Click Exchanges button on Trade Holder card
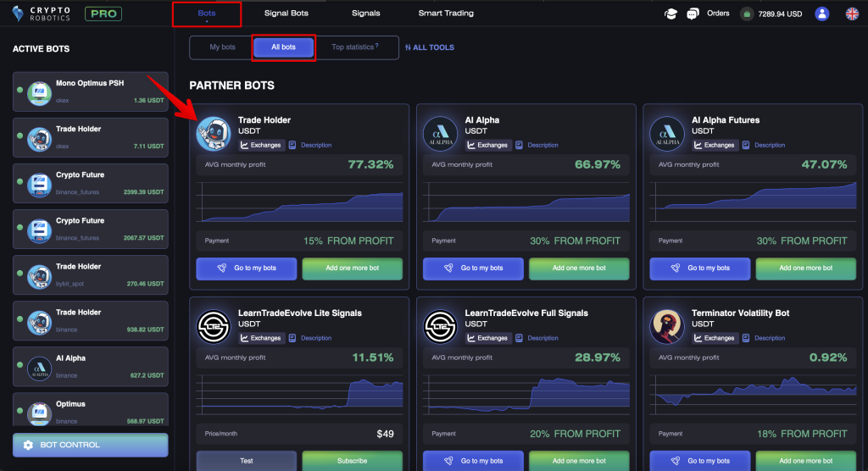This screenshot has width=868, height=471. (x=261, y=145)
